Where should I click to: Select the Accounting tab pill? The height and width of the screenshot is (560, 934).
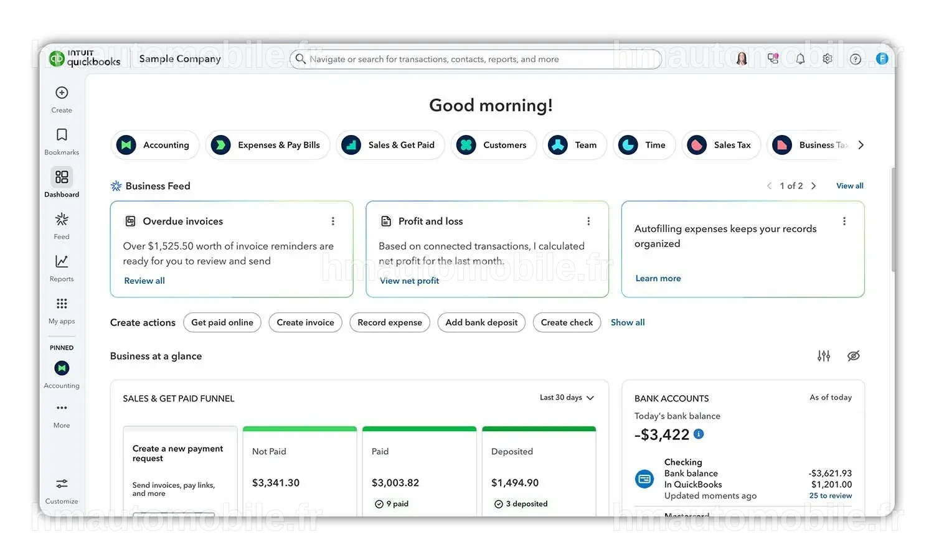tap(155, 145)
